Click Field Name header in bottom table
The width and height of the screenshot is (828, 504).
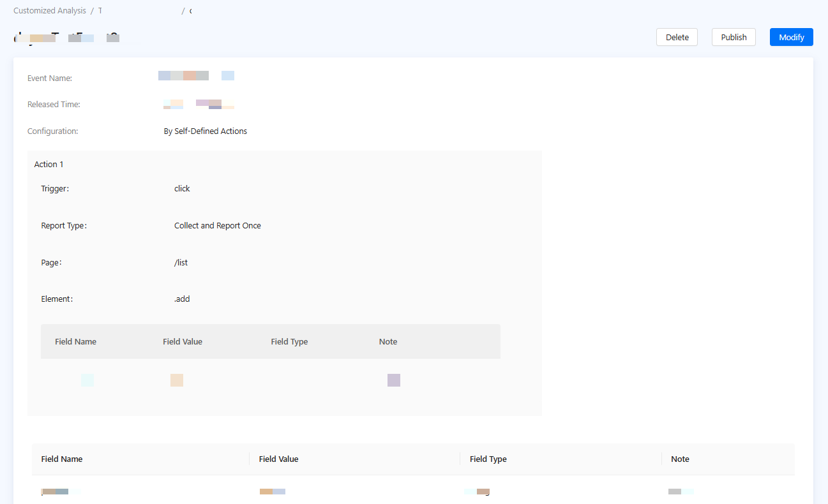click(x=62, y=459)
